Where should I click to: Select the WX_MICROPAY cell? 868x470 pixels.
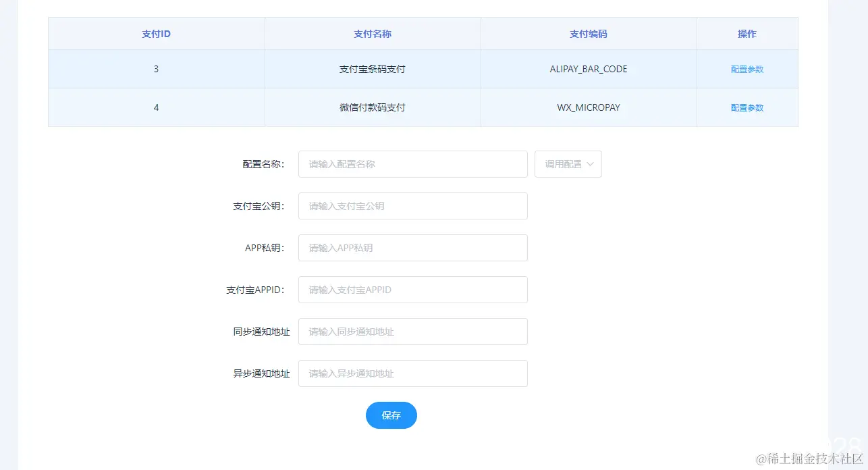[589, 107]
